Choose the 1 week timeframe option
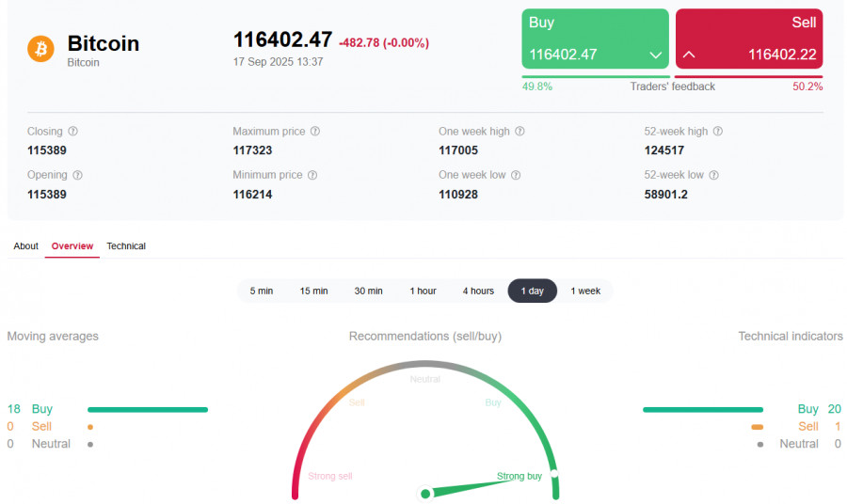This screenshot has height=504, width=847. click(x=585, y=291)
